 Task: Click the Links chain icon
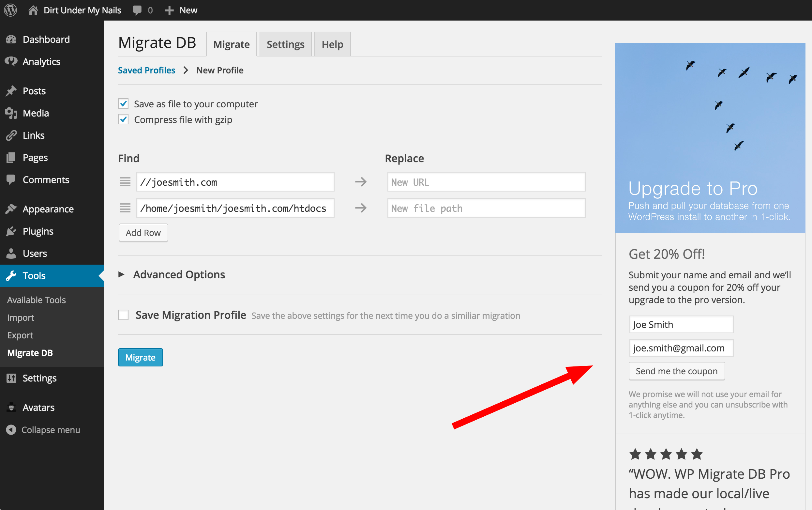point(11,135)
